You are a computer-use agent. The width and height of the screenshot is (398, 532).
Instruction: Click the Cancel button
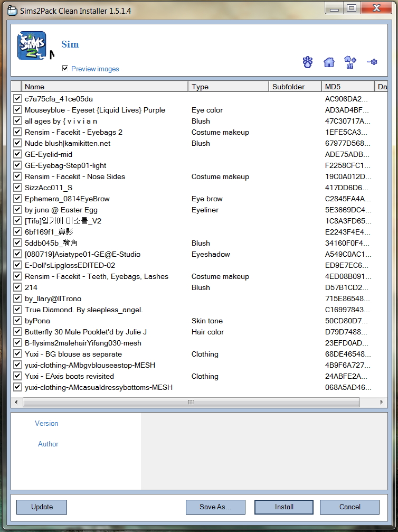[x=349, y=507]
